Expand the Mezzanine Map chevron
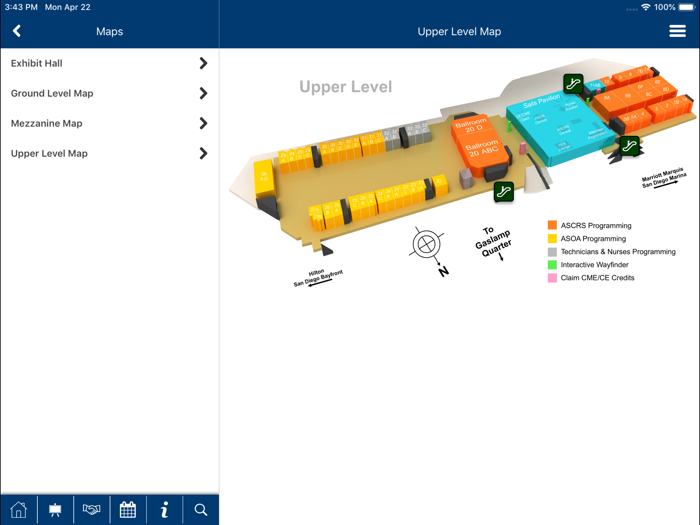Viewport: 700px width, 525px height. click(203, 123)
